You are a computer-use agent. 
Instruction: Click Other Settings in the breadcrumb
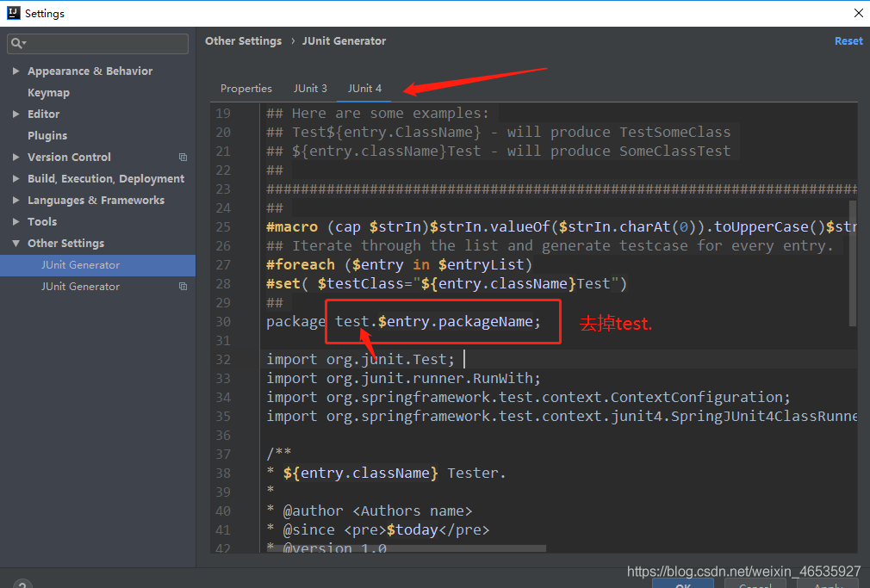tap(243, 41)
